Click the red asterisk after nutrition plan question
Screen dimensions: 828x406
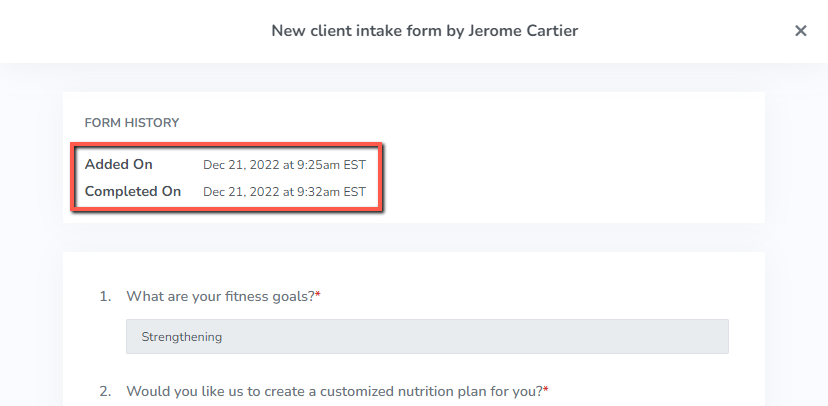546,390
